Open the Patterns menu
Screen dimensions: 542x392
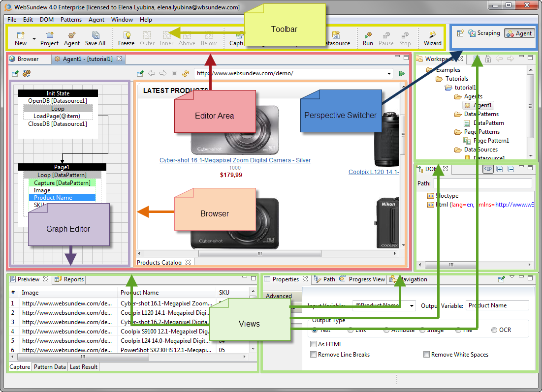pyautogui.click(x=71, y=20)
